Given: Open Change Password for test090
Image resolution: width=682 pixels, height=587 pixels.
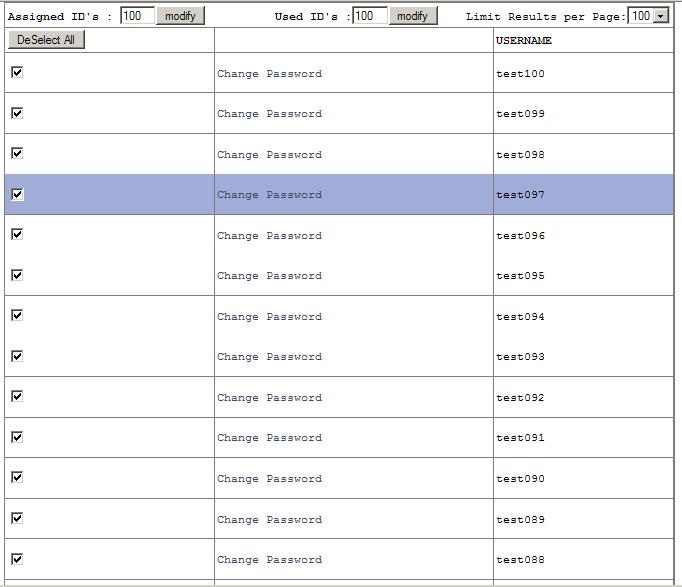Looking at the screenshot, I should click(x=270, y=478).
